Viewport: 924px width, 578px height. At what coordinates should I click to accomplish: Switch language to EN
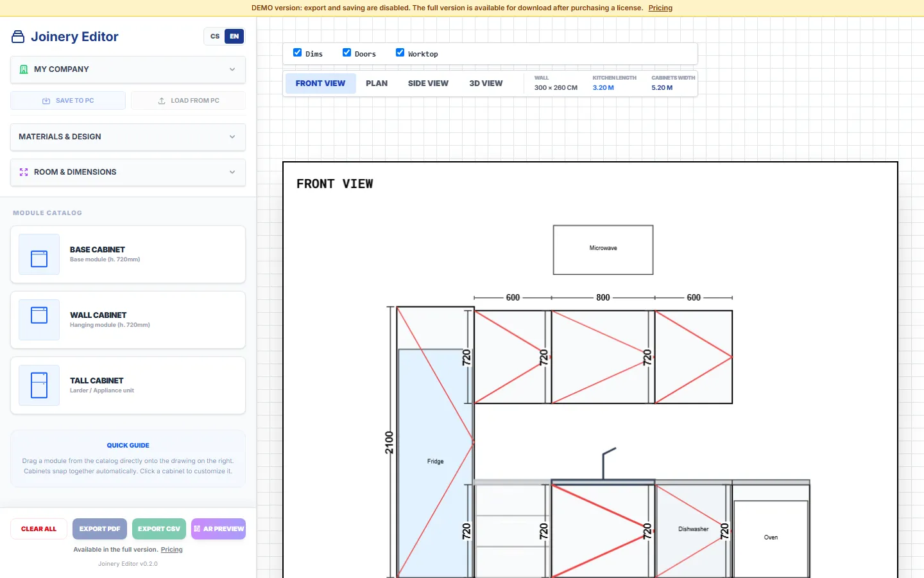(234, 37)
